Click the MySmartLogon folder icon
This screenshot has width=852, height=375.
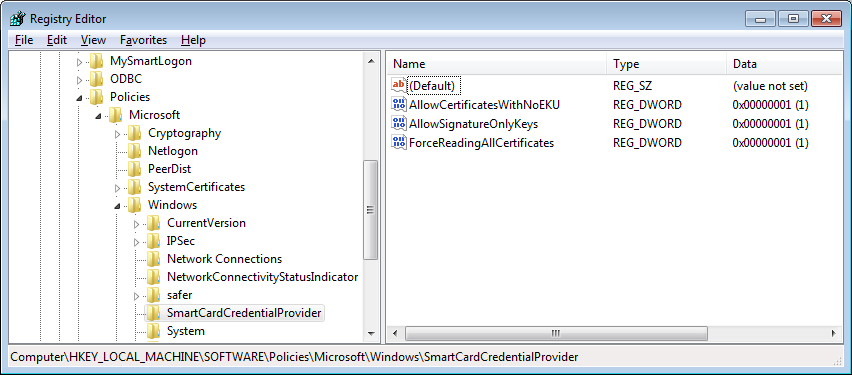pyautogui.click(x=96, y=61)
